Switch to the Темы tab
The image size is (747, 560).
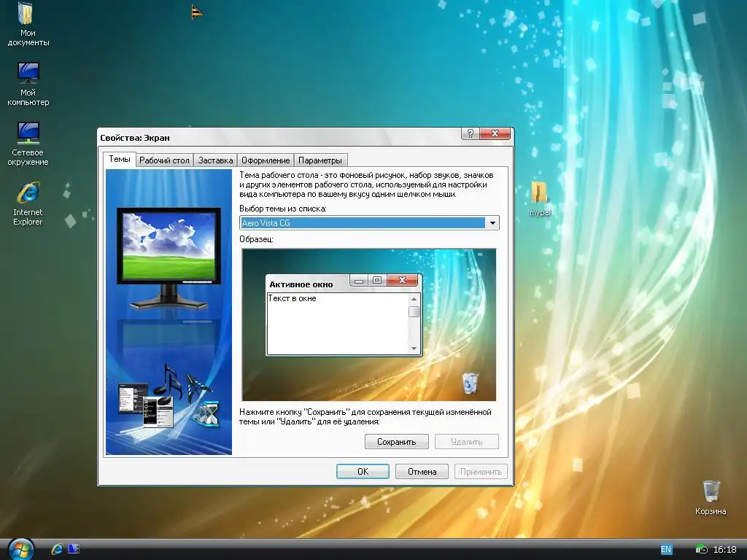tap(119, 159)
